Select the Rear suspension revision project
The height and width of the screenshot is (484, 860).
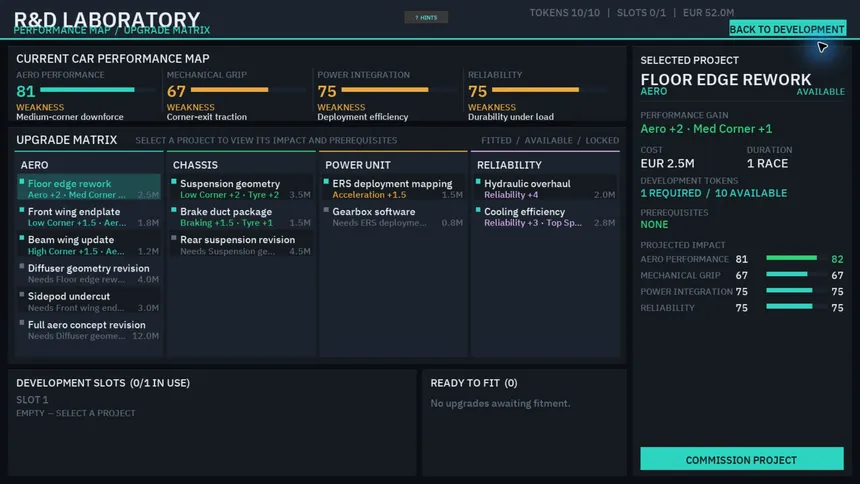241,245
